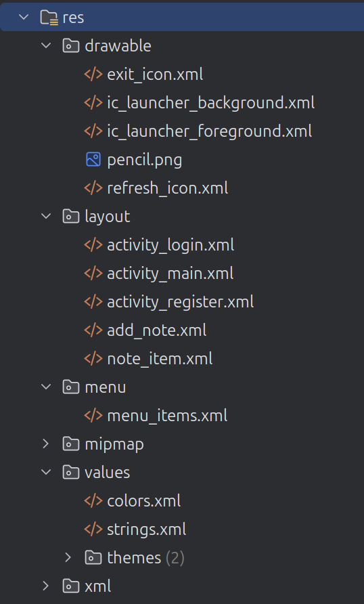Expand the xml folder arrow

point(46,586)
